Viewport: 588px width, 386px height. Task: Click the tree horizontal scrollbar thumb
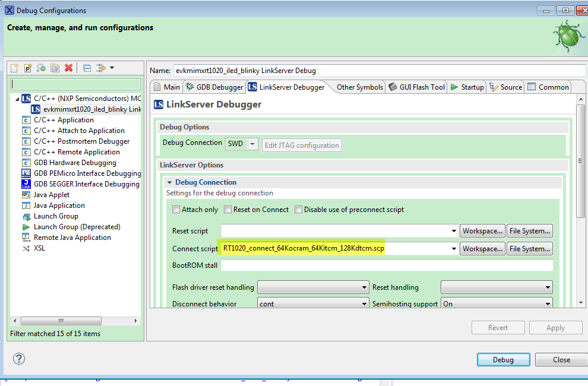pyautogui.click(x=61, y=321)
